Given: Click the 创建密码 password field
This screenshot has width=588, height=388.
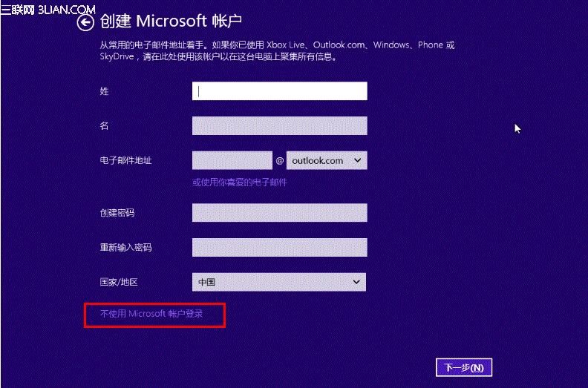Looking at the screenshot, I should click(279, 213).
